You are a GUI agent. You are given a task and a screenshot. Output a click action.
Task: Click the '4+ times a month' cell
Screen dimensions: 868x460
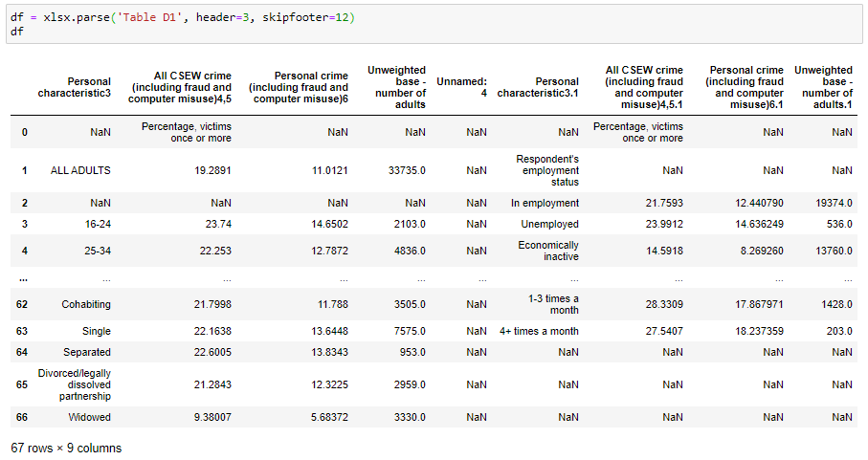click(539, 331)
